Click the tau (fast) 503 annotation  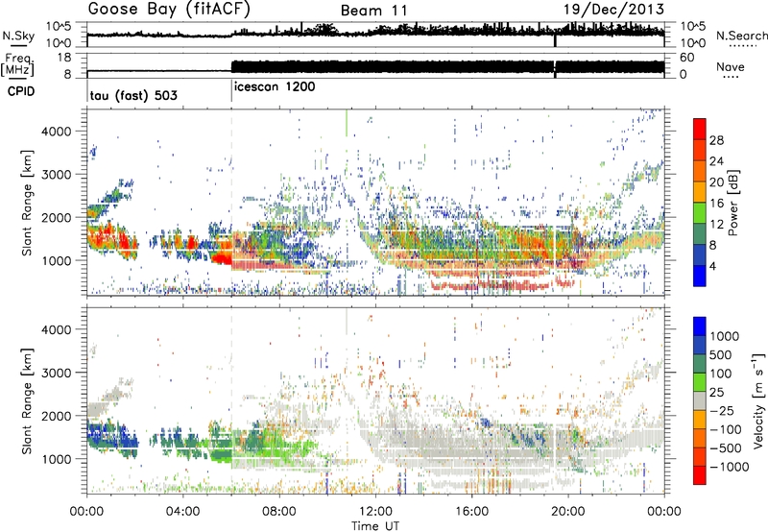pyautogui.click(x=133, y=95)
